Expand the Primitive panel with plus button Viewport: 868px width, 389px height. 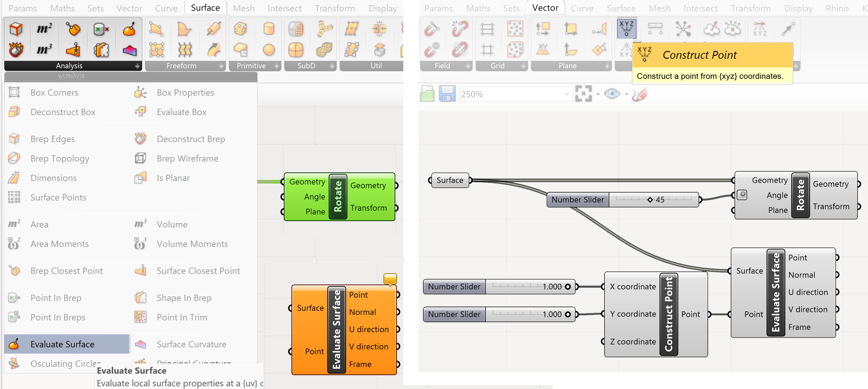[x=277, y=66]
